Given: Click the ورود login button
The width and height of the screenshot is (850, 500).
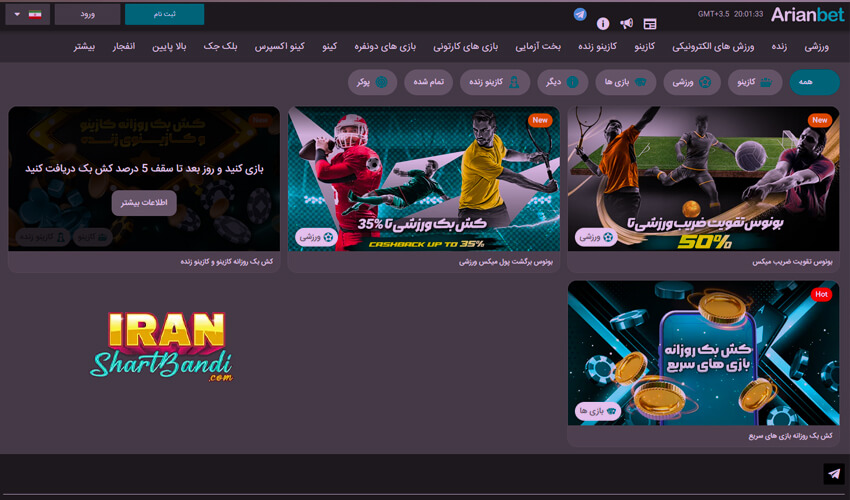Looking at the screenshot, I should [88, 14].
